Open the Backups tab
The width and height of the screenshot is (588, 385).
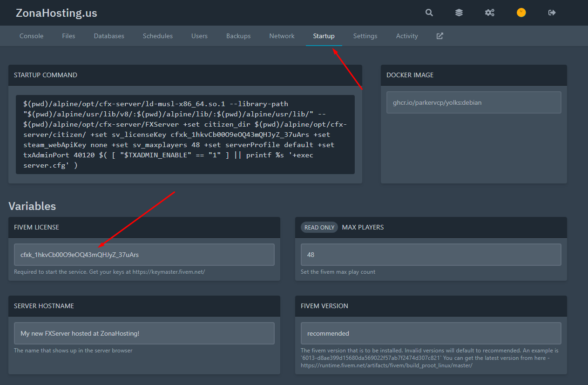[x=238, y=36]
